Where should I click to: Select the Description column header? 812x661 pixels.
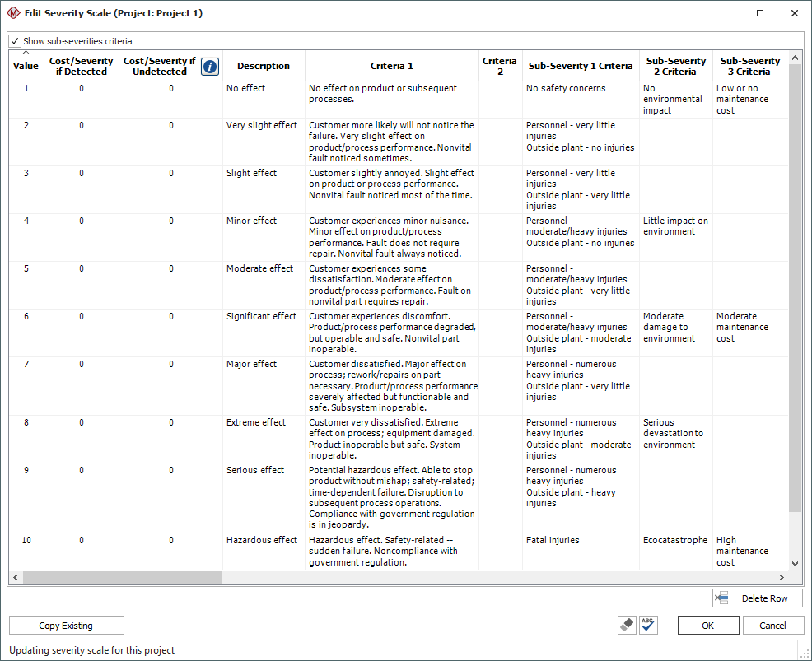coord(263,66)
